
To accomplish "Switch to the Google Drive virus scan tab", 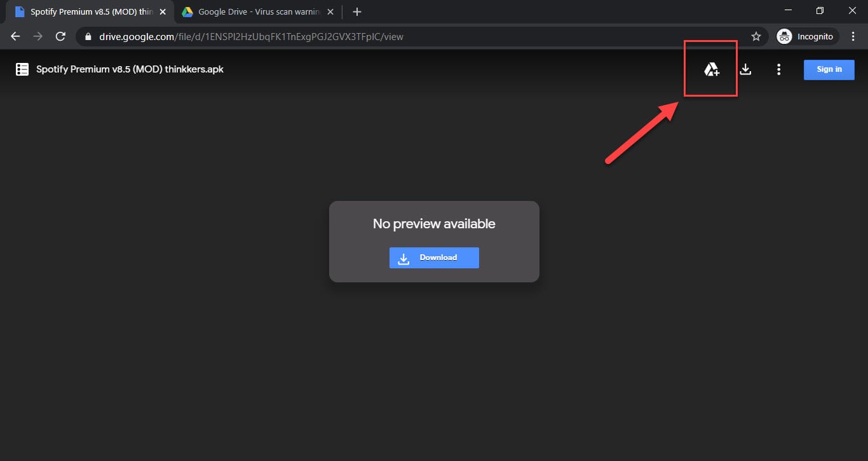I will tap(254, 11).
